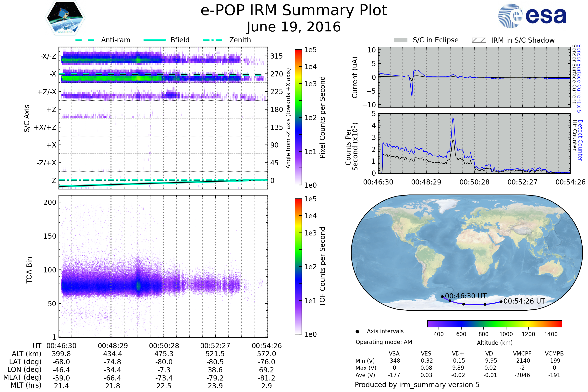Click the Zenith dash-dot legend marker
The height and width of the screenshot is (392, 588).
[x=212, y=40]
